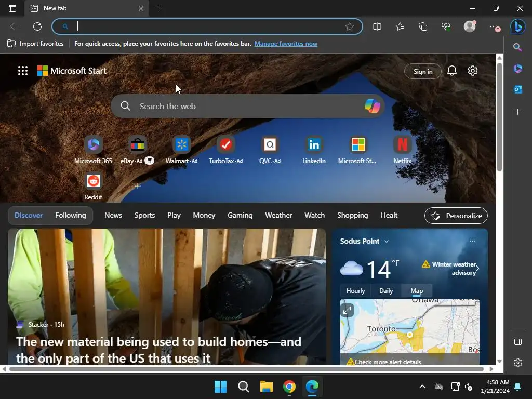Open LinkedIn quick link tile
The image size is (532, 399).
tap(314, 150)
